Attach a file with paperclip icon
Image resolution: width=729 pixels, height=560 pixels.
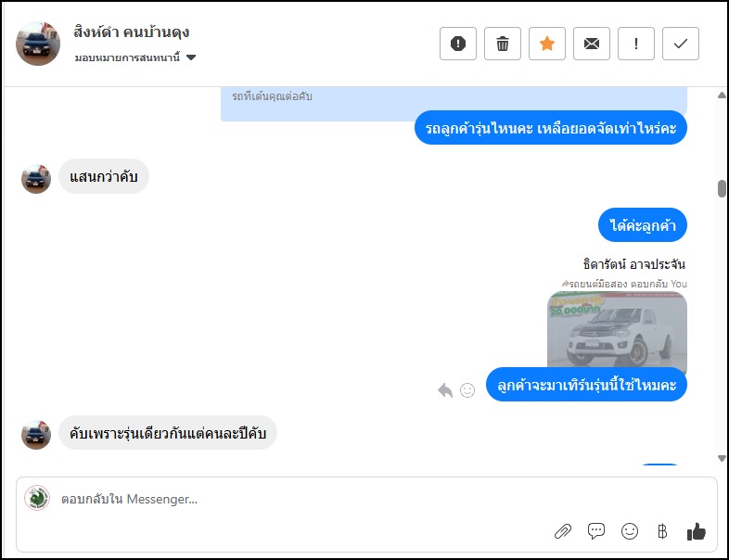(x=562, y=531)
